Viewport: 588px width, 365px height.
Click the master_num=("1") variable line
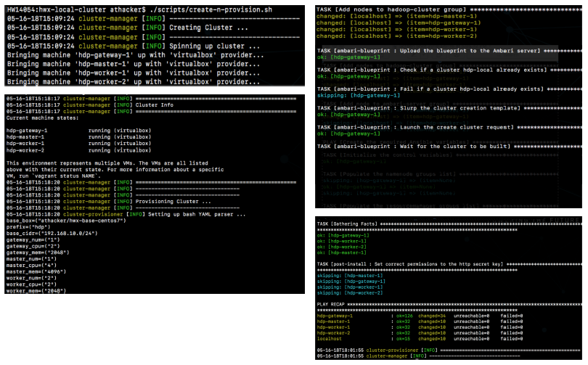[31, 259]
